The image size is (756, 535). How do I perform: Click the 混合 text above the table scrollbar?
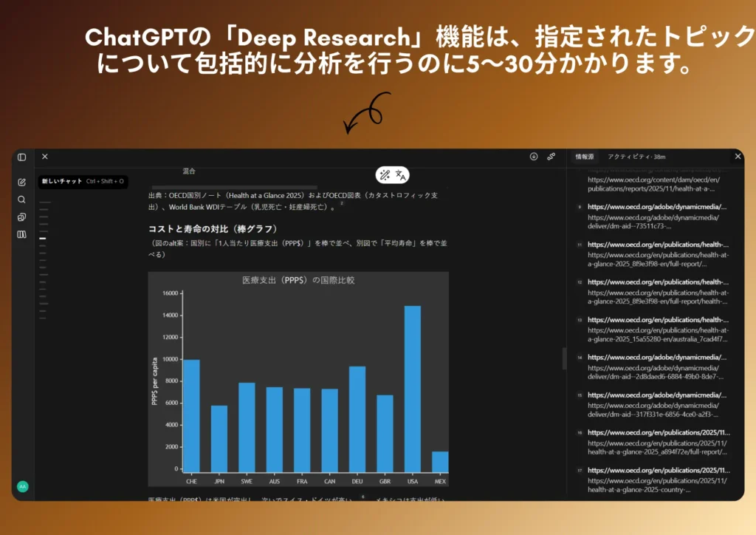coord(189,171)
